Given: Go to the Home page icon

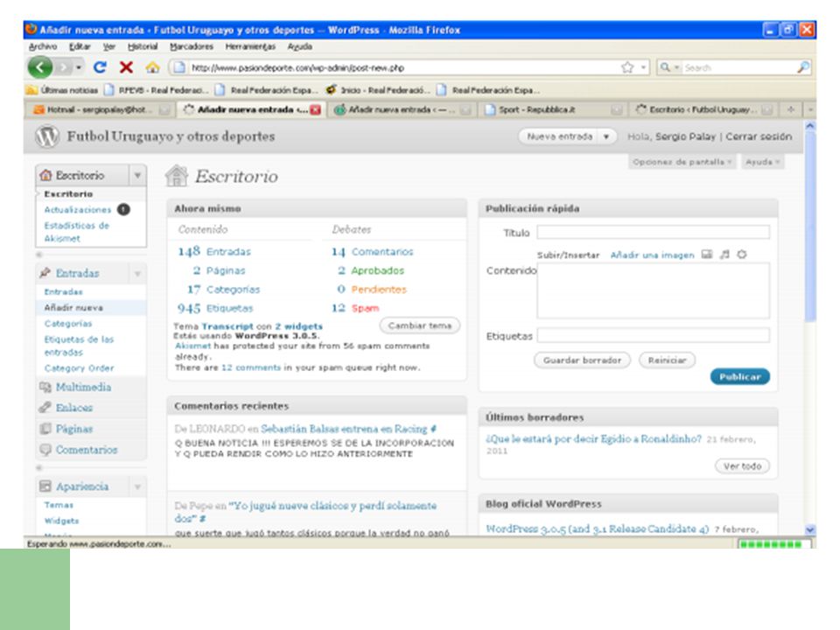Looking at the screenshot, I should coord(152,67).
